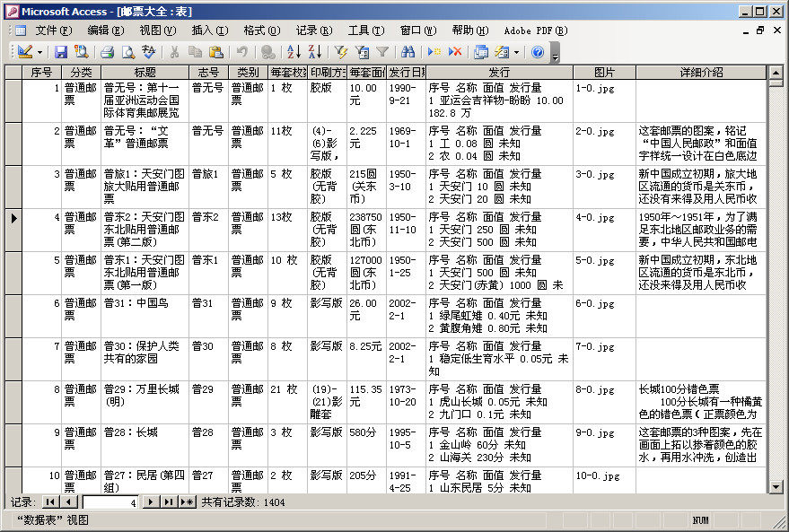This screenshot has width=789, height=532.
Task: Sort Descending Z-A icon
Action: pyautogui.click(x=315, y=51)
